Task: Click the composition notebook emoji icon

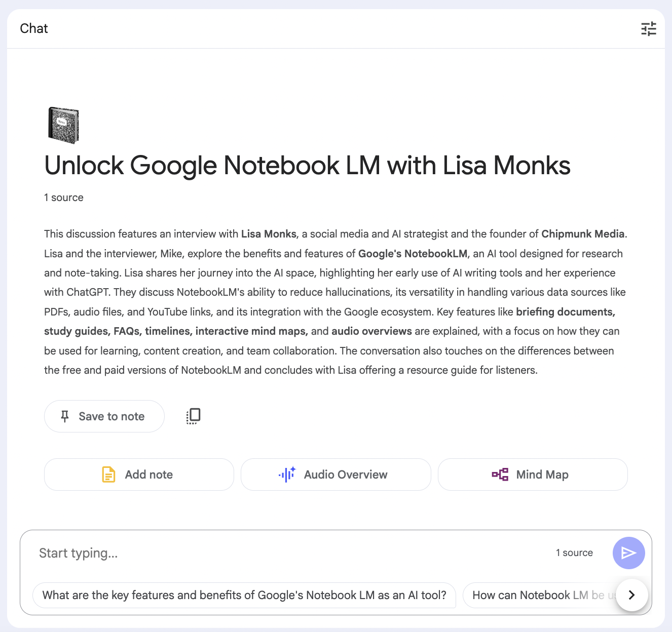Action: (63, 125)
